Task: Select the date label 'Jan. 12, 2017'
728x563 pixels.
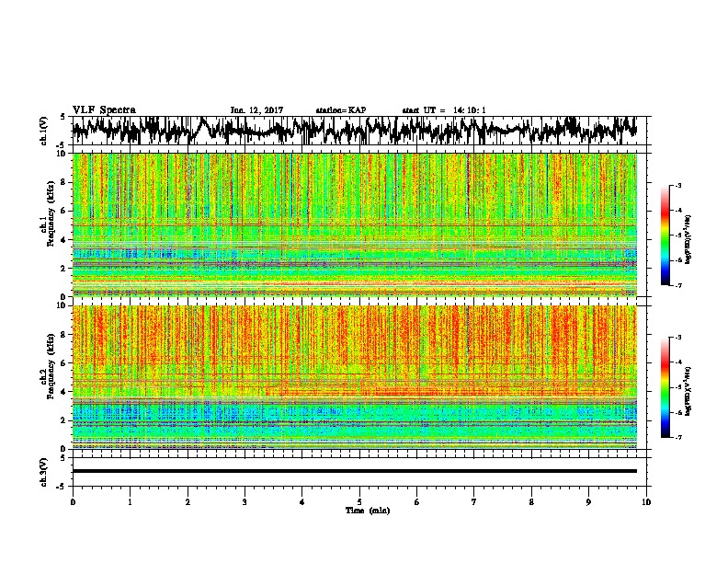Action: [256, 110]
